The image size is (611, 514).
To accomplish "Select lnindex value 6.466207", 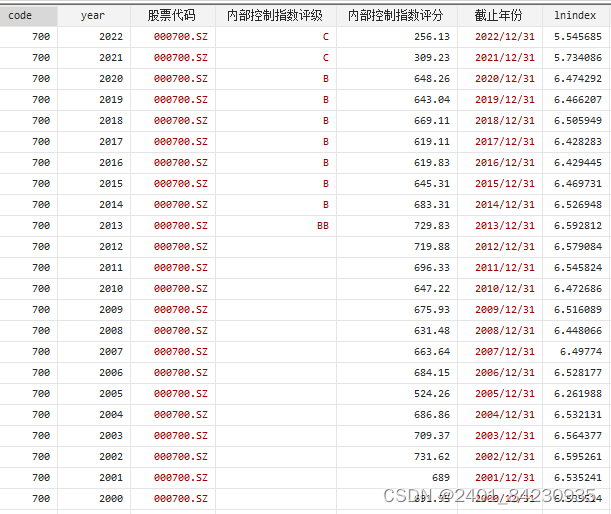I will click(x=578, y=100).
